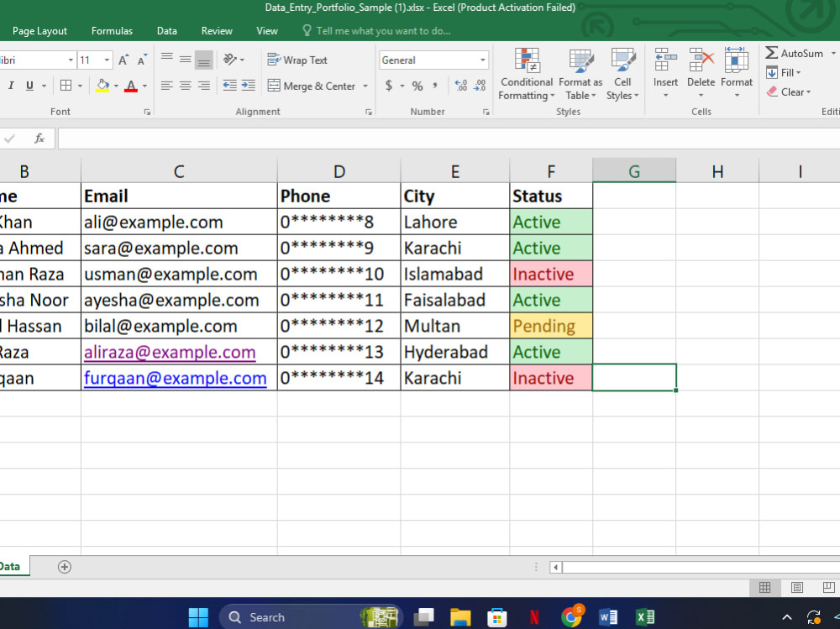Open File Explorer from taskbar

coord(459,617)
